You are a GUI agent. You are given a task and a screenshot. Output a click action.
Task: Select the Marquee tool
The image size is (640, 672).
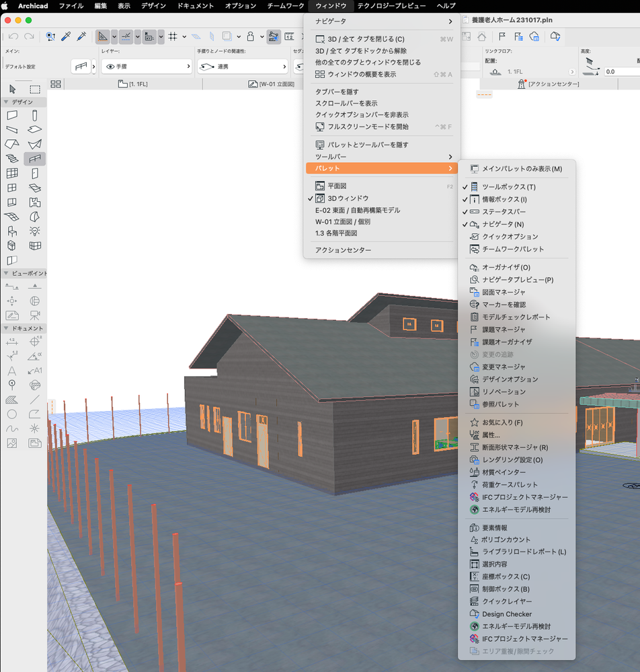(35, 89)
